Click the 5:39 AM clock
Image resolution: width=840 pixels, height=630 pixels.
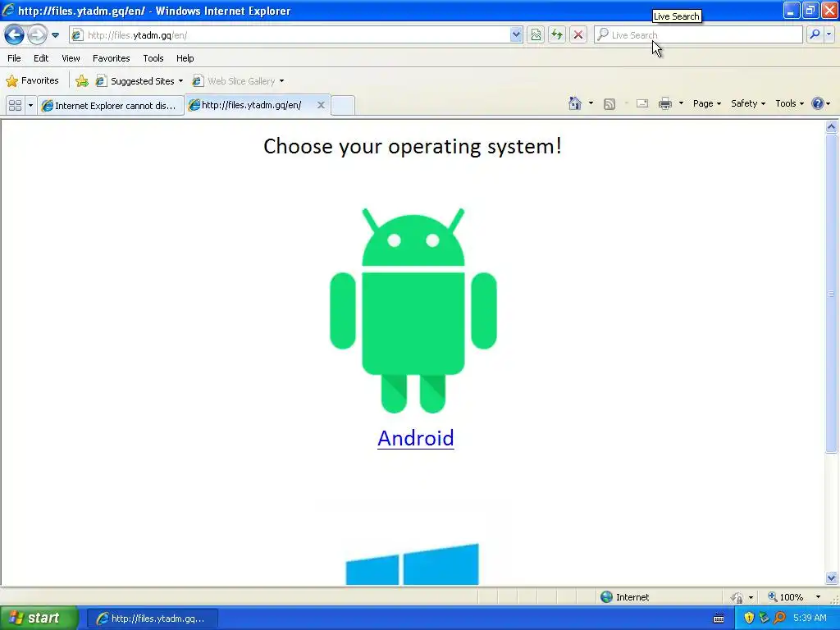pyautogui.click(x=810, y=618)
